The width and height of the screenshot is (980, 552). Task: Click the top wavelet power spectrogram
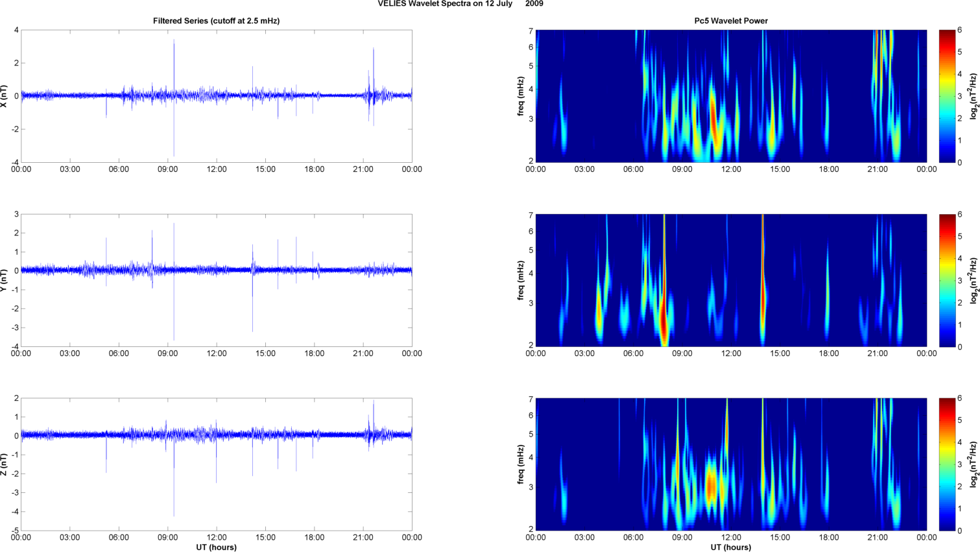(731, 96)
